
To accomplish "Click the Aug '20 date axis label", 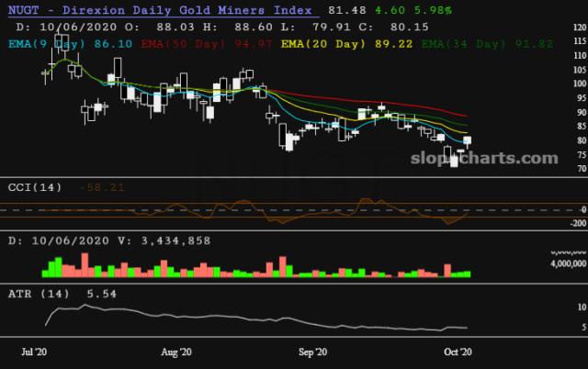I will click(x=175, y=352).
